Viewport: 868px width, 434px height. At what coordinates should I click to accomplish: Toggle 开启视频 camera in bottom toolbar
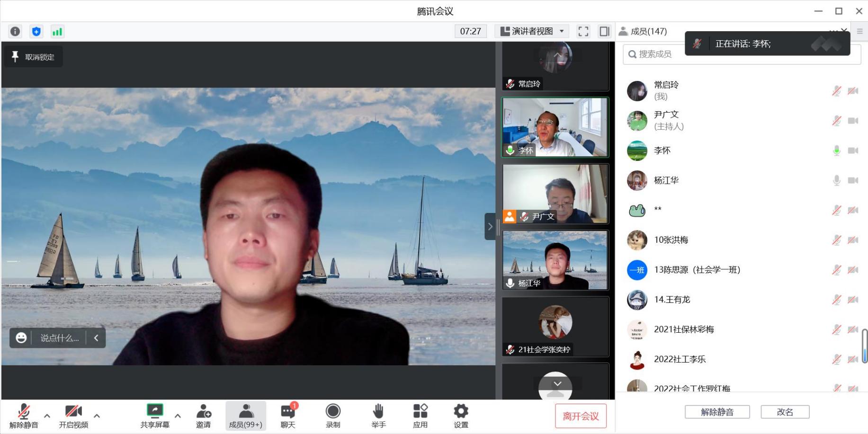(73, 416)
